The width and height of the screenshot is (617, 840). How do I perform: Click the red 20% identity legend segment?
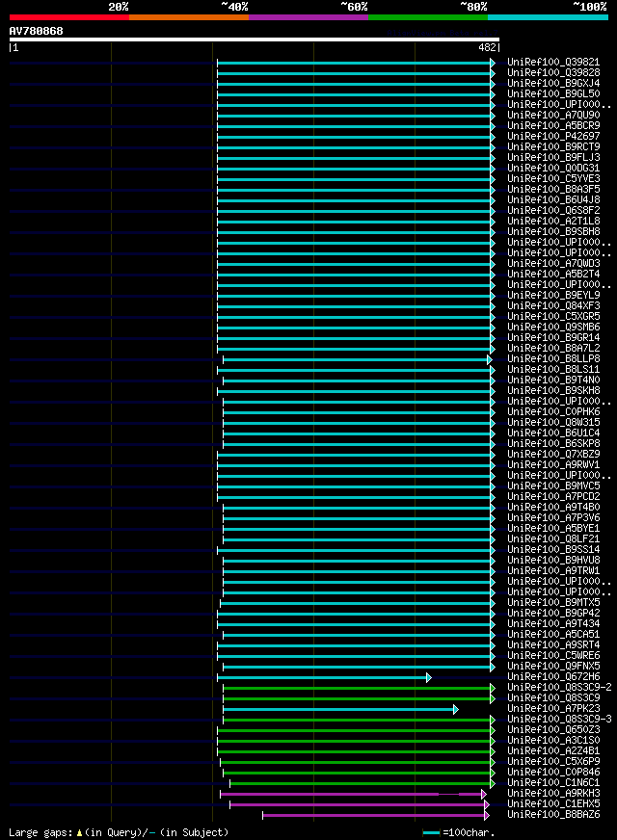(x=69, y=17)
